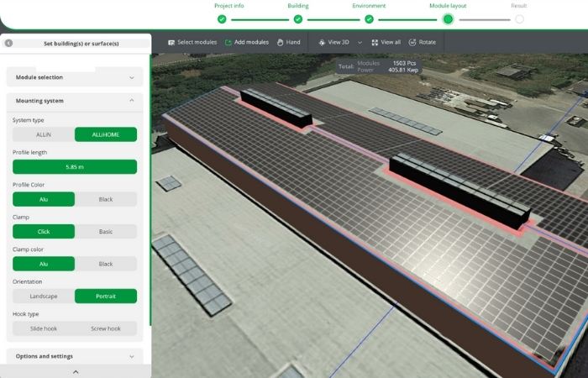Screen dimensions: 588x378
Task: Set Profile Color to Alu
Action: tap(44, 199)
